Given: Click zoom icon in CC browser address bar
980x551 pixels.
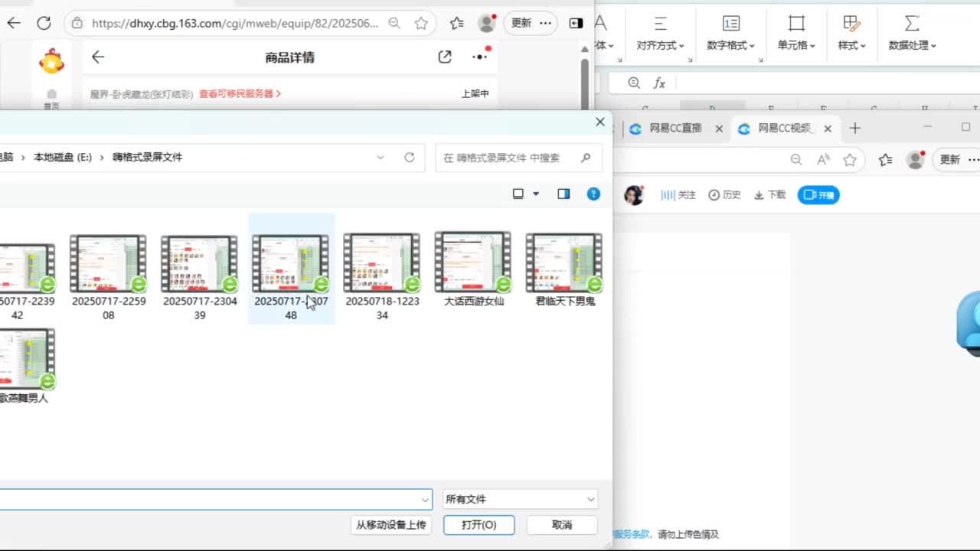Looking at the screenshot, I should pyautogui.click(x=796, y=159).
